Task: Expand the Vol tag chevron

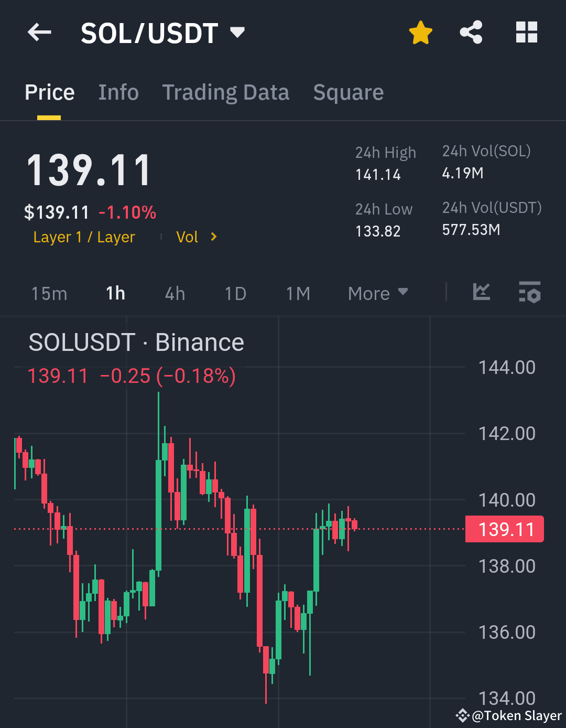Action: click(x=214, y=237)
